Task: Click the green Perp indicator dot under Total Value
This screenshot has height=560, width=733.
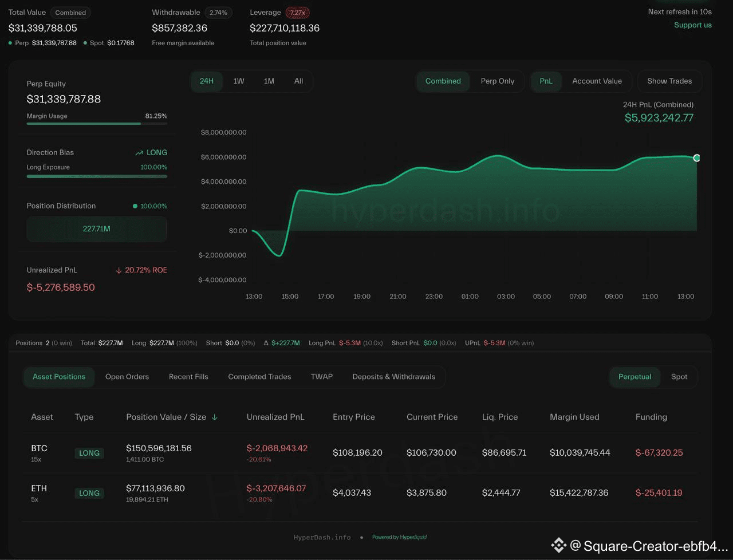Action: point(10,43)
